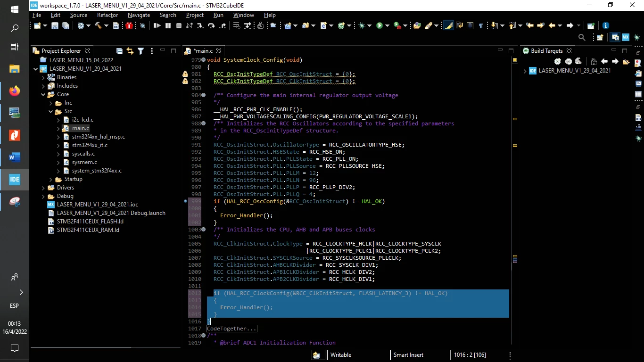
Task: Click Collapse All icon in Project Explorer
Action: tap(119, 51)
